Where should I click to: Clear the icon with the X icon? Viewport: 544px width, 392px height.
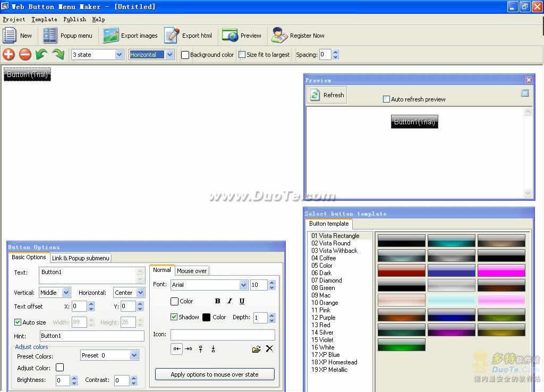point(269,348)
